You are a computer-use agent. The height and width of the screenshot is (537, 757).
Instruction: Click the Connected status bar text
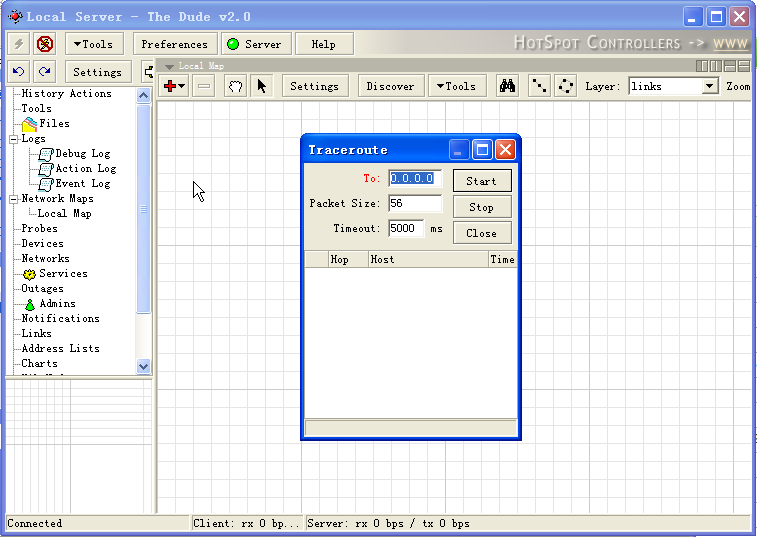(x=35, y=523)
